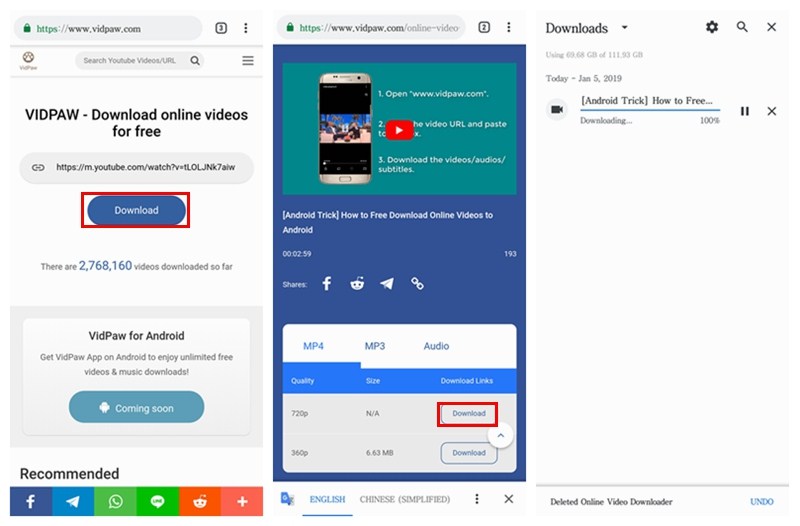Click the VidPaw logo

click(28, 60)
